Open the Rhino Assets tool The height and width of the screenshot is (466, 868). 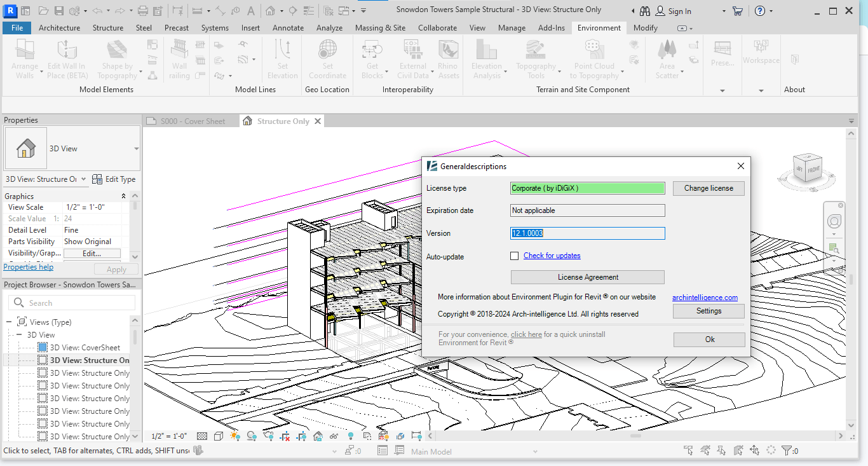[x=448, y=58]
